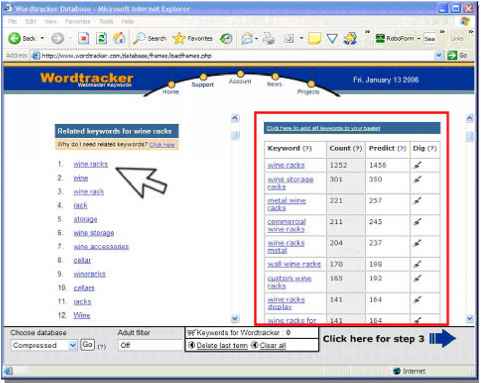This screenshot has width=481, height=383.
Task: Click Dig shovel icon for wine storage racks
Action: point(418,180)
